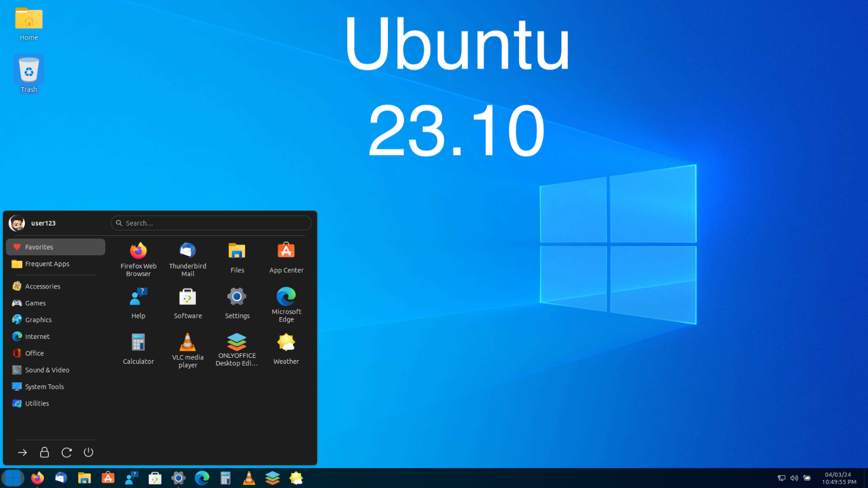The image size is (868, 488).
Task: Click the show desktop strip at taskbar edge
Action: click(865, 478)
